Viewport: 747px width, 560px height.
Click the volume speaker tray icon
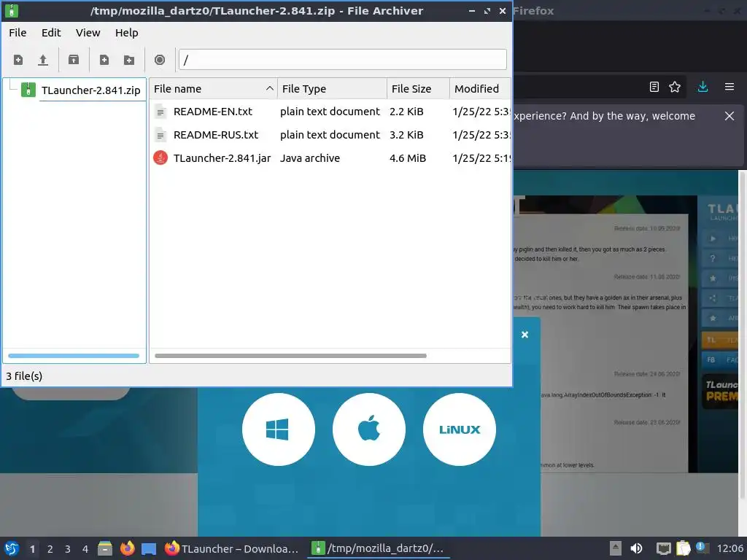[x=636, y=548]
